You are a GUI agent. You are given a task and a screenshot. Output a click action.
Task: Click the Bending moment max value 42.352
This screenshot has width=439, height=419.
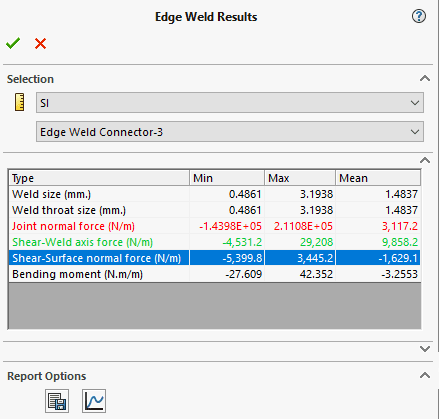316,274
